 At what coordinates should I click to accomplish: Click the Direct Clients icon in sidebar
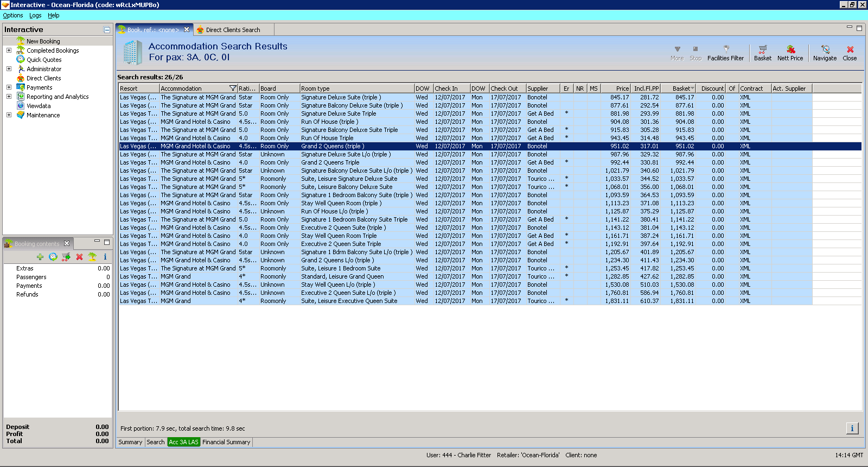21,78
